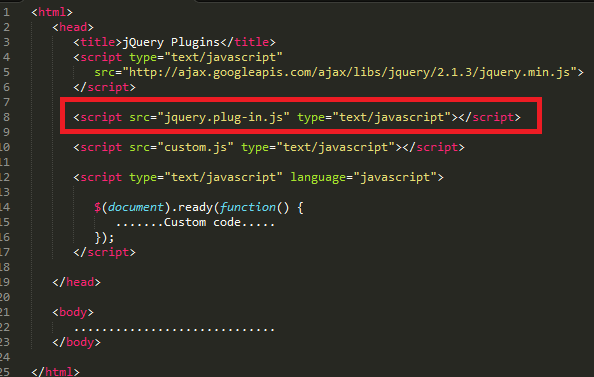Click the dotted placeholder line inside body
594x377 pixels.
point(174,329)
